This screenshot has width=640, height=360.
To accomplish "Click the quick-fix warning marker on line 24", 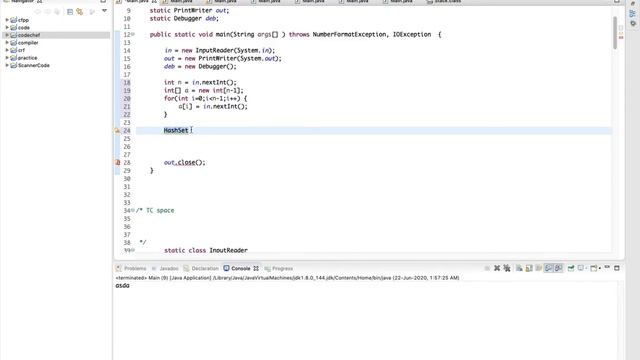I will (117, 131).
